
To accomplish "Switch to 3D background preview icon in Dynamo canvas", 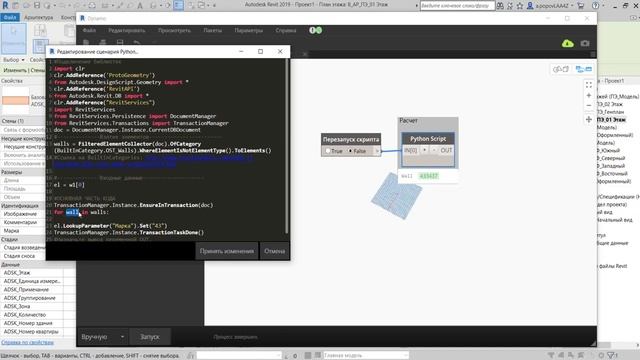I will click(x=561, y=69).
